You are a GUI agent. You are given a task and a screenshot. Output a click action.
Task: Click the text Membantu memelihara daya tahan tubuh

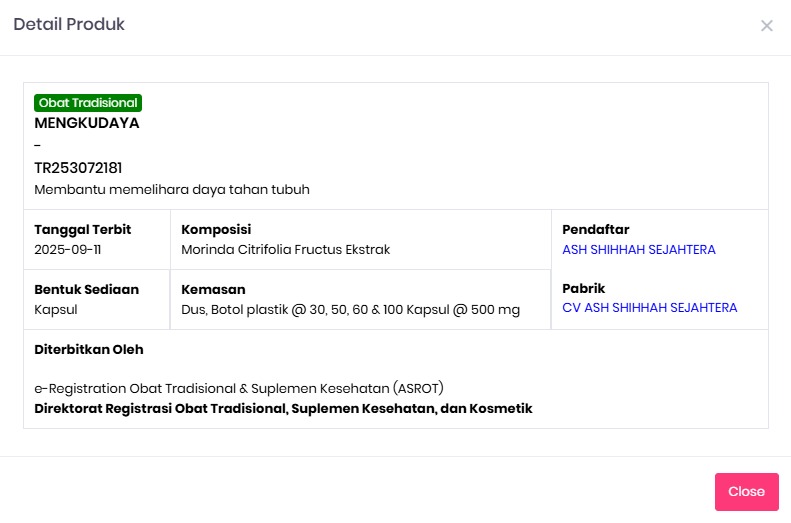[172, 190]
